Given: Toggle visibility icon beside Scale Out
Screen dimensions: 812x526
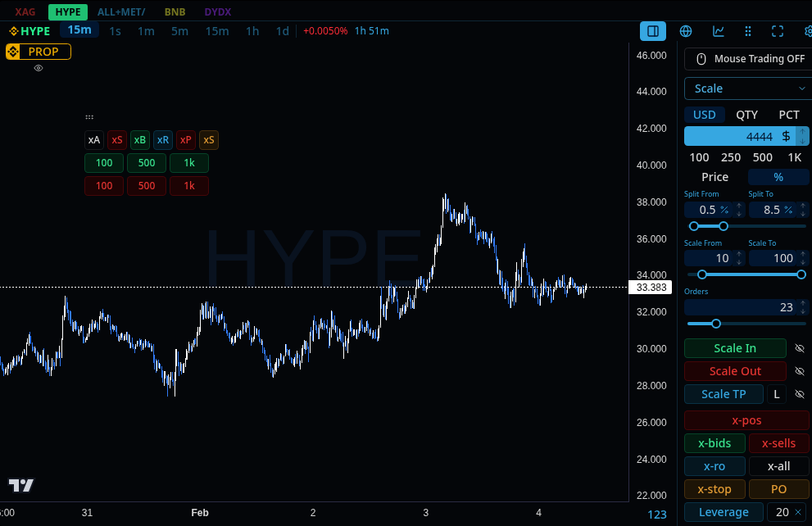Looking at the screenshot, I should pos(800,371).
